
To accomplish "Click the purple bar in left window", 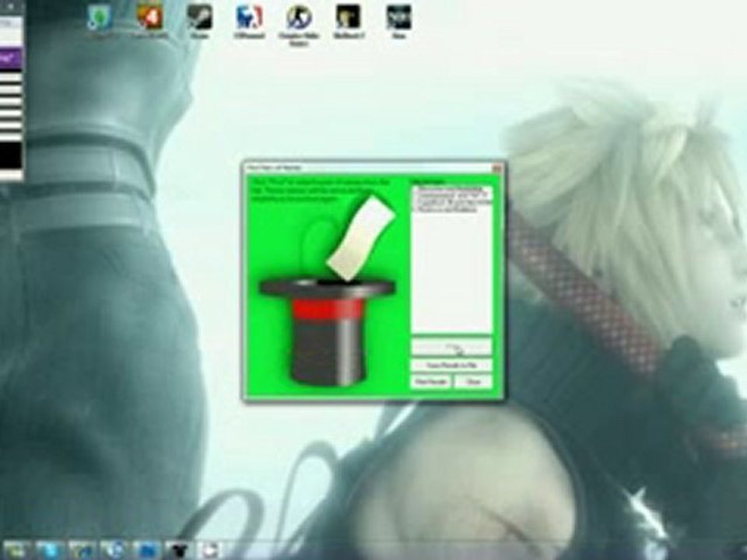I will click(x=11, y=59).
